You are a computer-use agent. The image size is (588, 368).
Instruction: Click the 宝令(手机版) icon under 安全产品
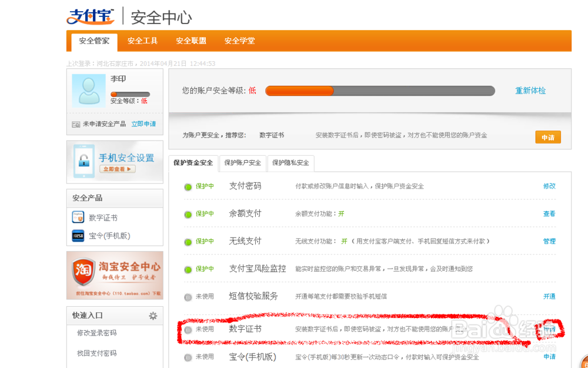[78, 236]
